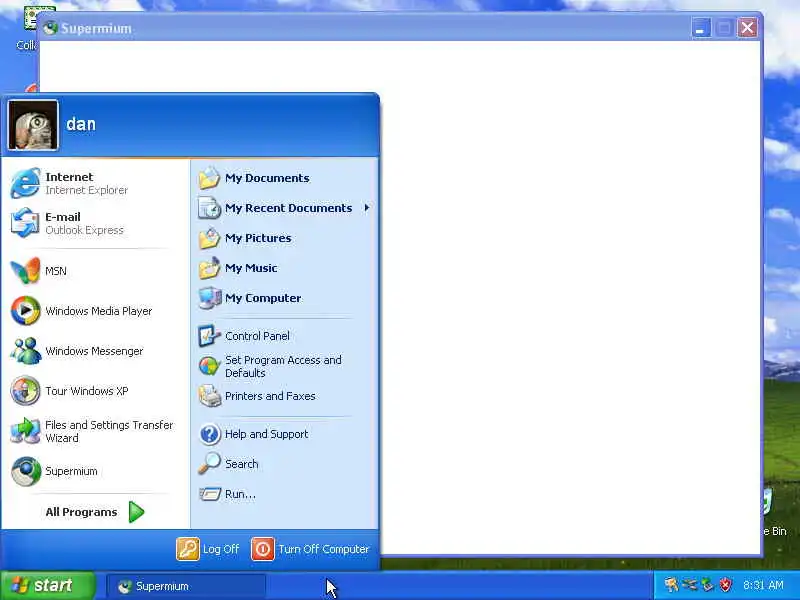Launch Outlook Express E-mail entry
The image size is (800, 600).
tap(95, 223)
